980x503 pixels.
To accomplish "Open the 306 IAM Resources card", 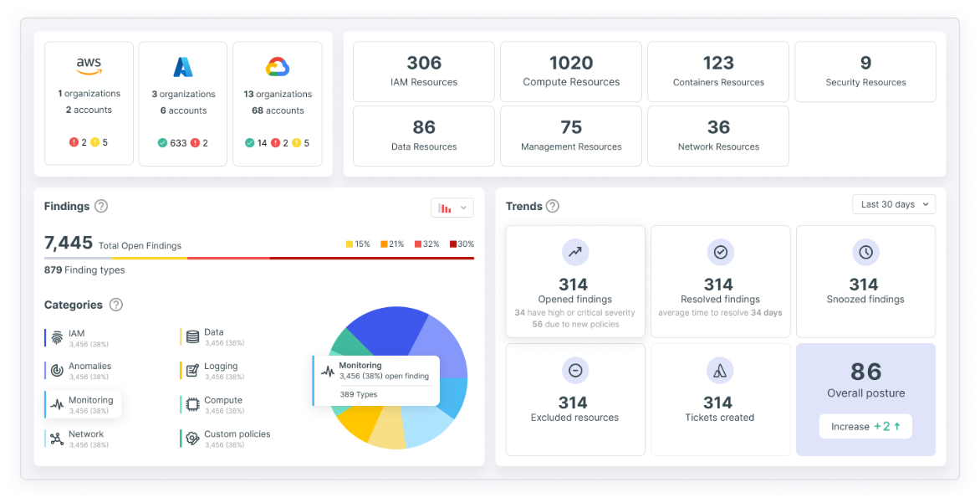I will click(424, 72).
